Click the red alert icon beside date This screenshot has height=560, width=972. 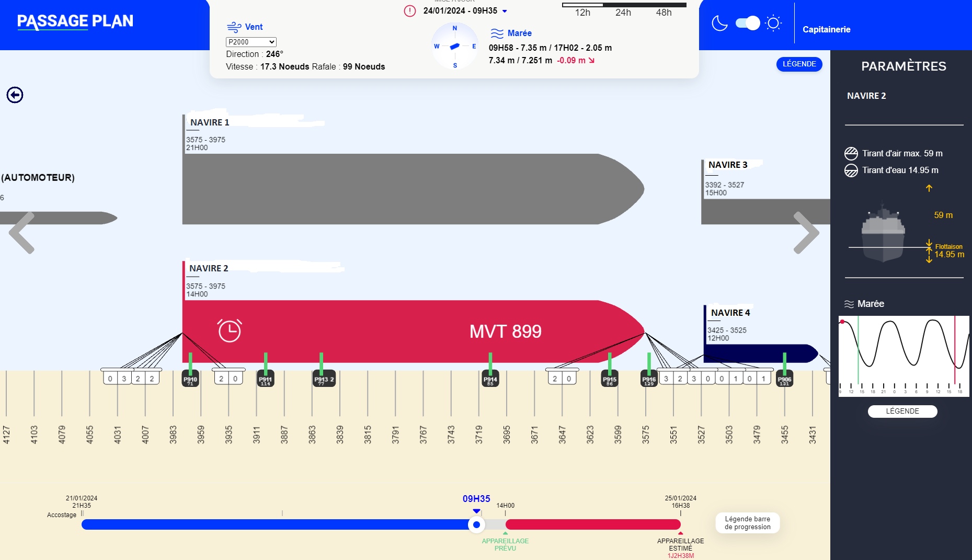click(x=410, y=10)
